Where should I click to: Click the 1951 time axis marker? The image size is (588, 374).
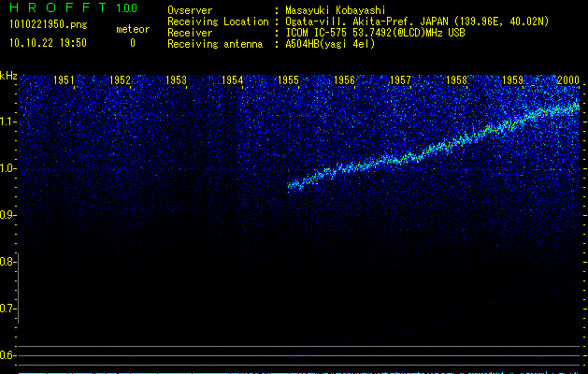(x=64, y=79)
